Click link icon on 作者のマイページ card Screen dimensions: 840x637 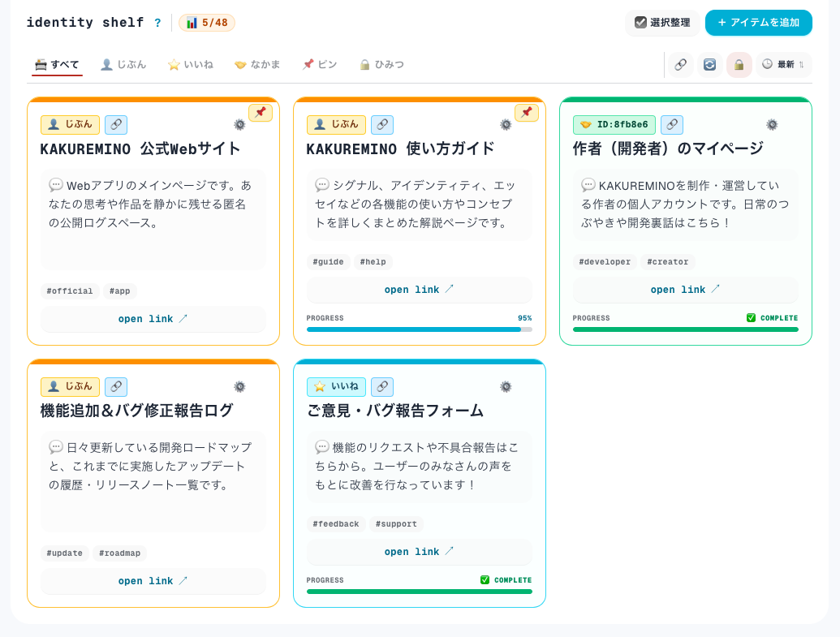pos(672,125)
